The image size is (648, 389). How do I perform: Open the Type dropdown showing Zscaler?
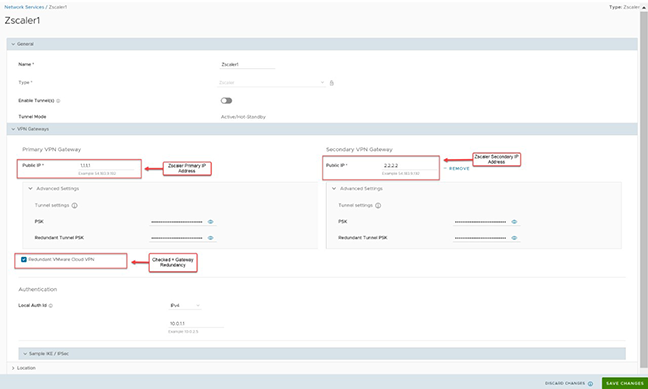(272, 83)
